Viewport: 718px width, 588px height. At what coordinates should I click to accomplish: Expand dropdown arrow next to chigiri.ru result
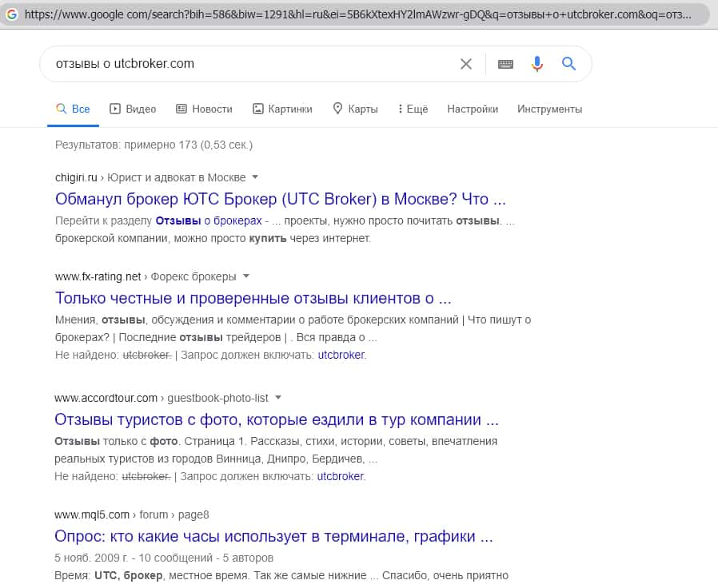click(256, 177)
